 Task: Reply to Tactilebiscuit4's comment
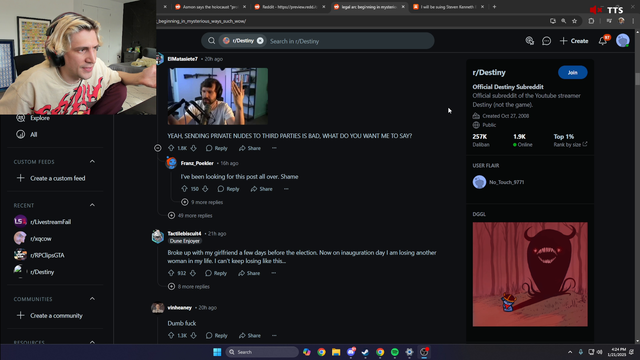tap(216, 273)
